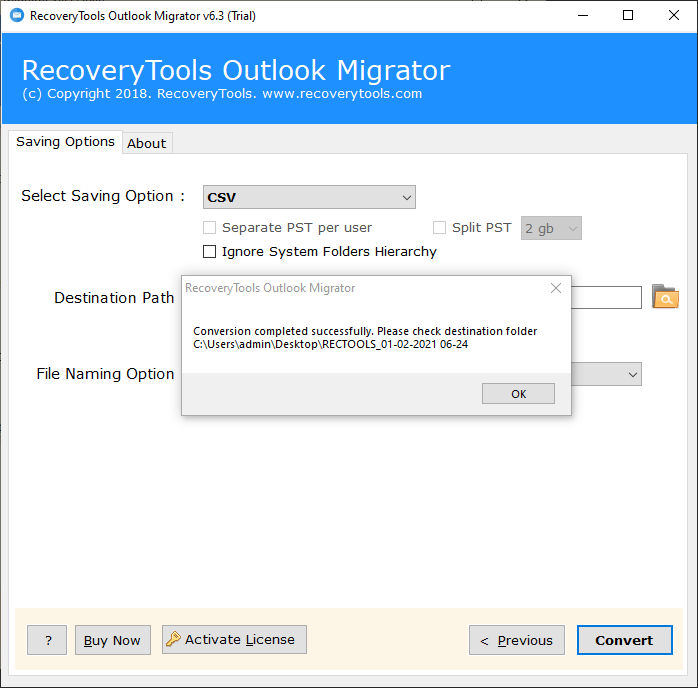The height and width of the screenshot is (688, 698).
Task: Click the Convert button
Action: (625, 640)
